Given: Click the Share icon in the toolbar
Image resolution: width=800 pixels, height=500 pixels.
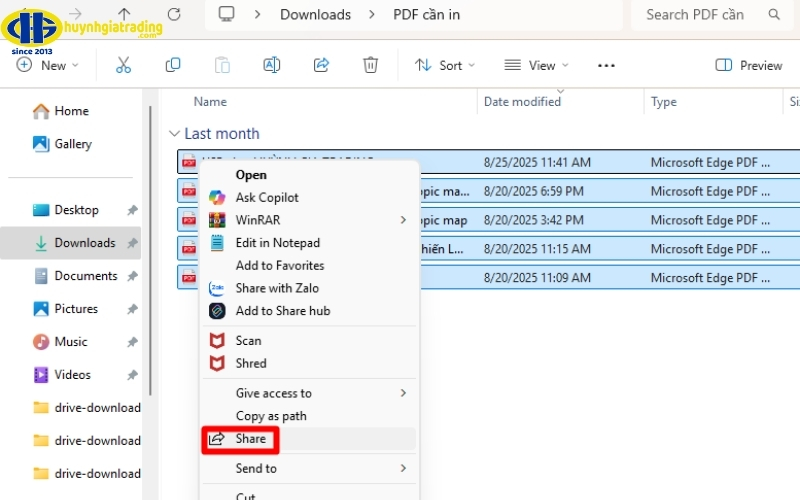Looking at the screenshot, I should coord(321,65).
